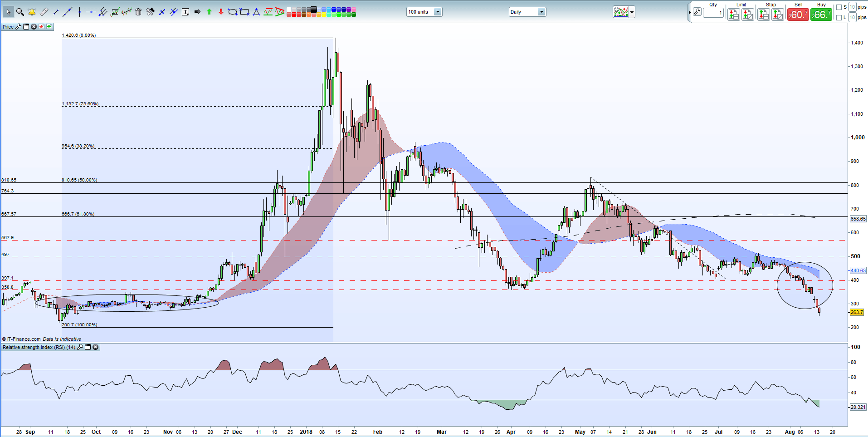The image size is (868, 437).
Task: Select the ruler measurement tool
Action: pos(44,12)
